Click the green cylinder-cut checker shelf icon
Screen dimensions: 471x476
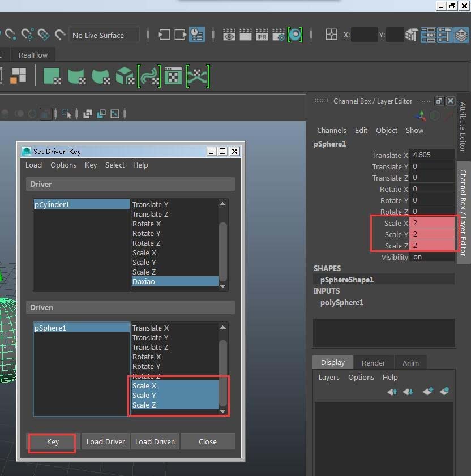[x=76, y=76]
